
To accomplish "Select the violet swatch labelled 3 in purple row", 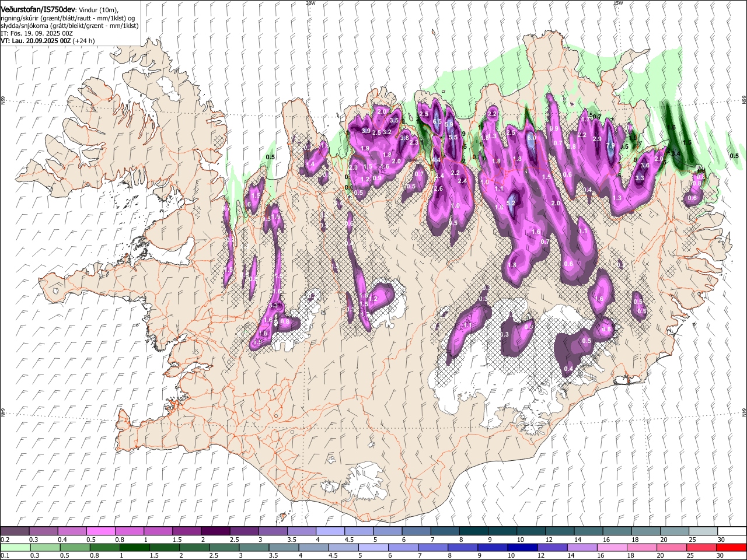I will [273, 531].
